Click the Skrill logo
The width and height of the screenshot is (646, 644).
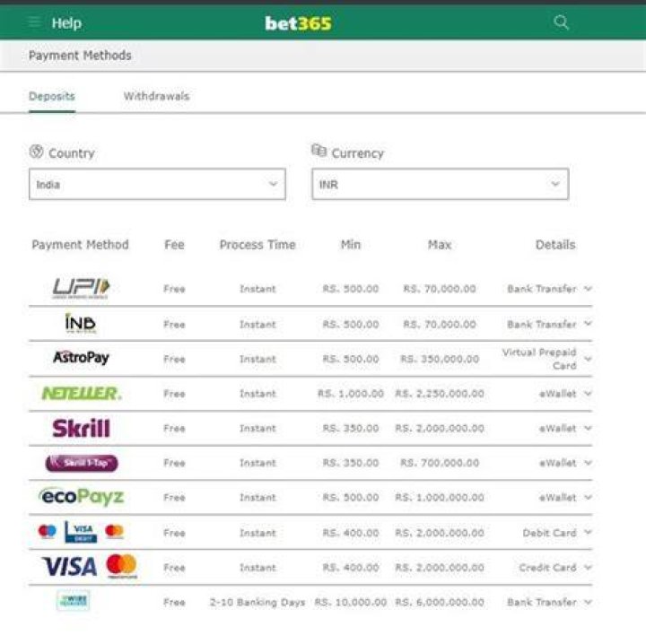[x=81, y=428]
